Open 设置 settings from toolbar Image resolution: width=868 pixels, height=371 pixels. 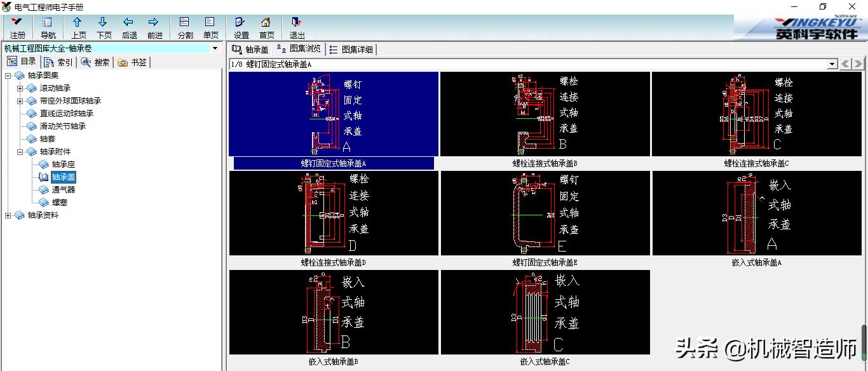tap(241, 28)
